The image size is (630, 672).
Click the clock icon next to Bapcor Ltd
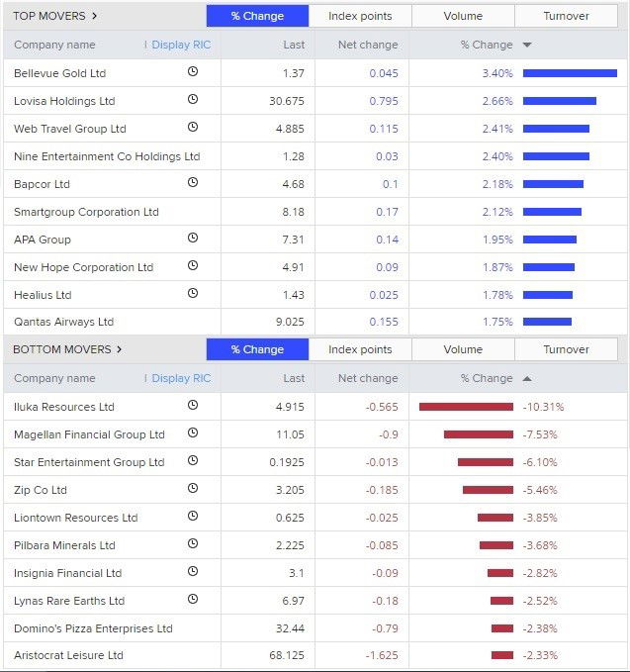193,183
